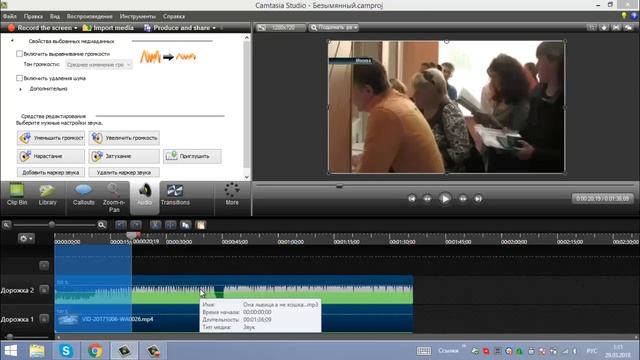Click the timeline Redo button

tap(136, 225)
